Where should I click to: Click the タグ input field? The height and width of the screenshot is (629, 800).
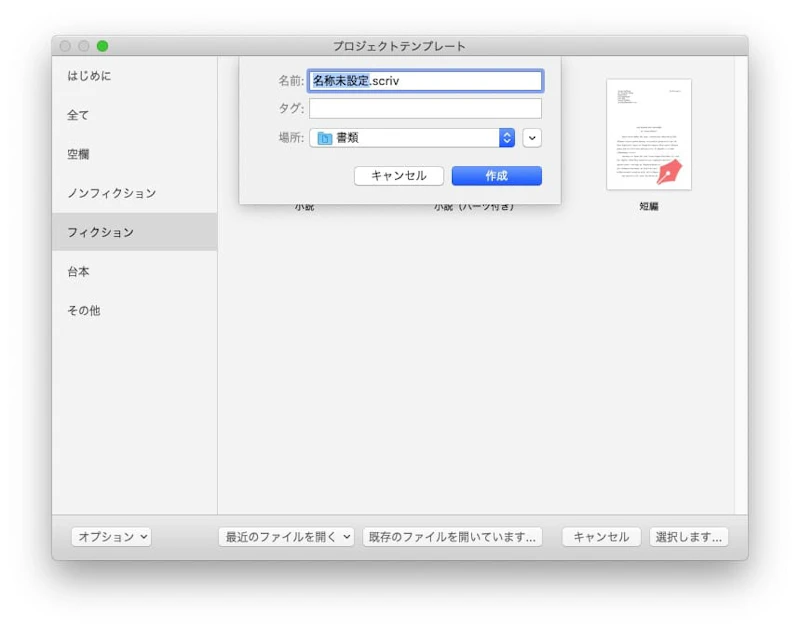[425, 108]
